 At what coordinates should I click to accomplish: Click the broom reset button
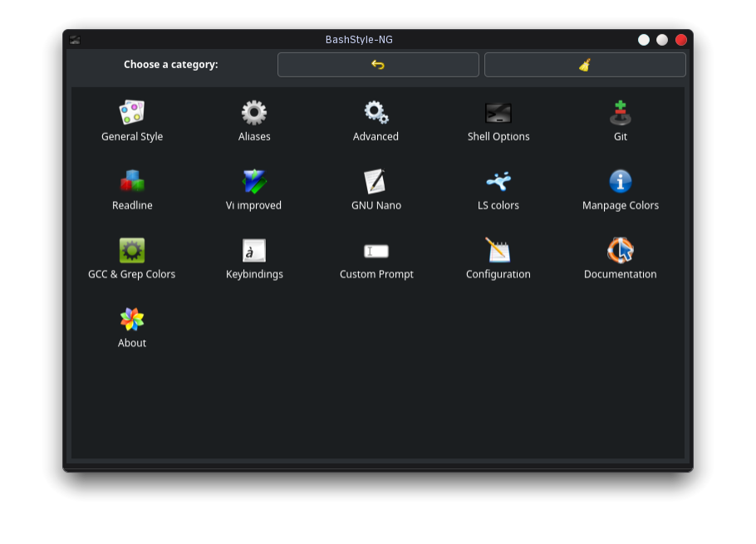pyautogui.click(x=585, y=65)
